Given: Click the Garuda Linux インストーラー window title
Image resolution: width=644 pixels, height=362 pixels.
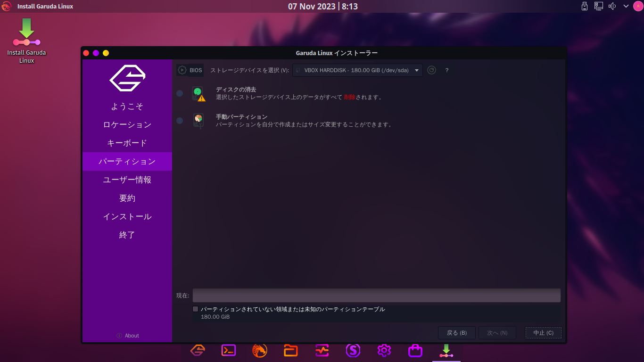Looking at the screenshot, I should tap(337, 53).
